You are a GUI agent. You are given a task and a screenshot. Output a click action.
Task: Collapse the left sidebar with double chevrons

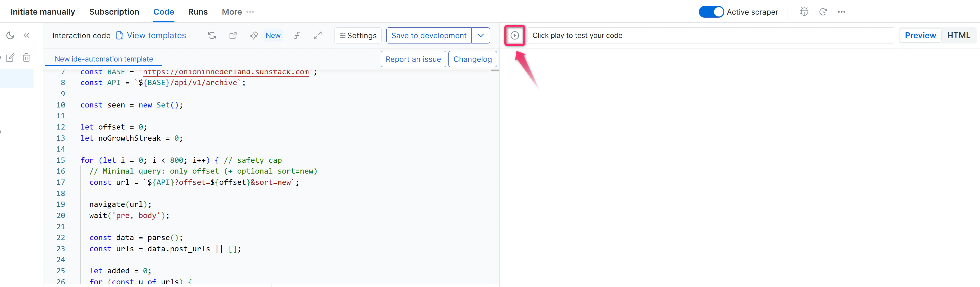pos(27,35)
